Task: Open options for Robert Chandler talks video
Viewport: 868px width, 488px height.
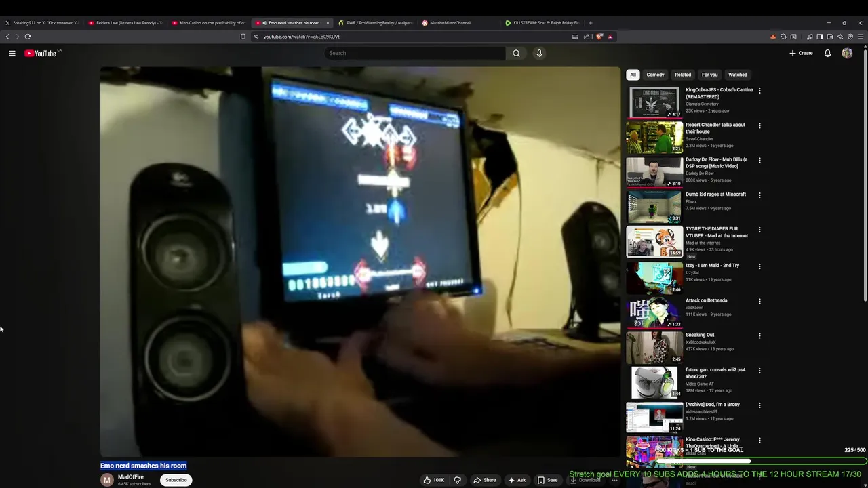Action: [759, 125]
